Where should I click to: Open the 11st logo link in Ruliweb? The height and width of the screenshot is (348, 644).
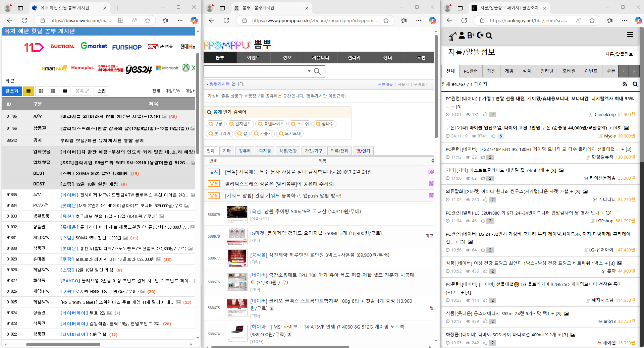34,47
